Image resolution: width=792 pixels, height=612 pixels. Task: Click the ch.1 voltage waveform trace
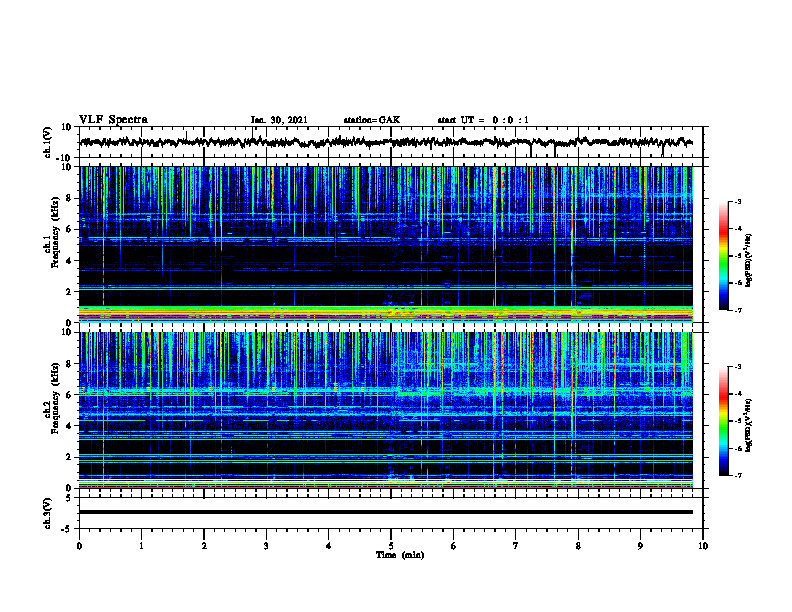coord(386,142)
